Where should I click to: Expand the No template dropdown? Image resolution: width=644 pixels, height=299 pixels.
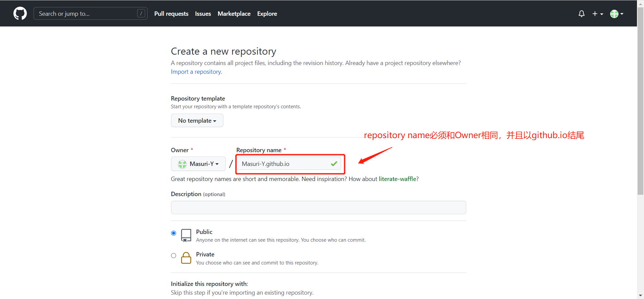(x=197, y=120)
